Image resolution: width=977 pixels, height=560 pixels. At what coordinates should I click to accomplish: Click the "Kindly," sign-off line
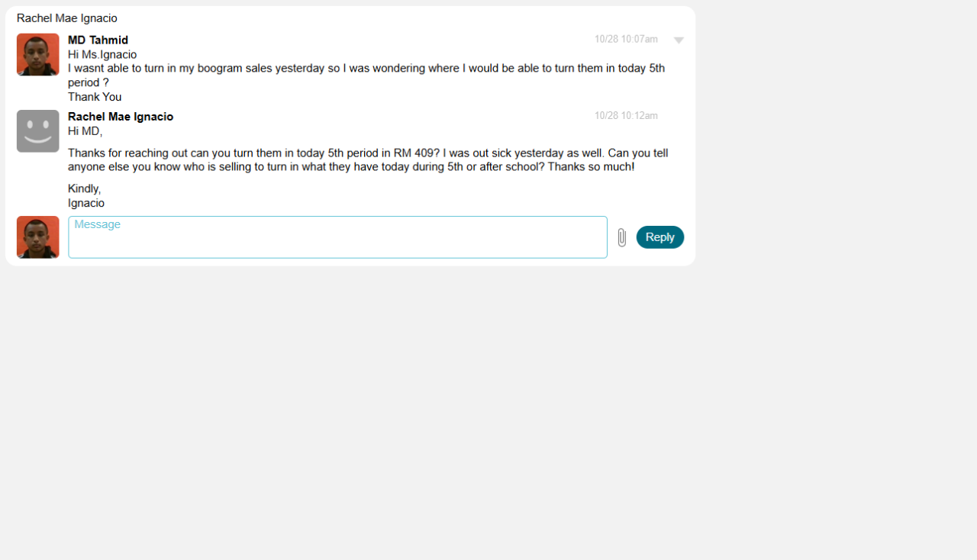(84, 188)
